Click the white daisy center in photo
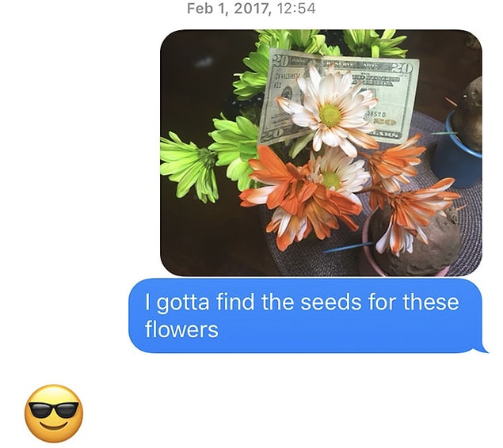 (x=330, y=116)
